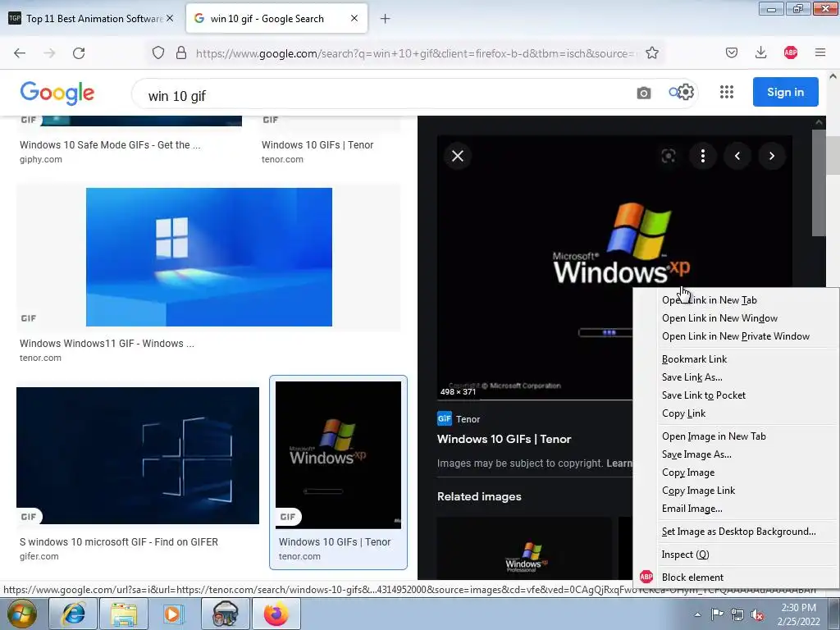Click the preview panel vertical scrollbar thumb
Image resolution: width=840 pixels, height=630 pixels.
coord(819,182)
